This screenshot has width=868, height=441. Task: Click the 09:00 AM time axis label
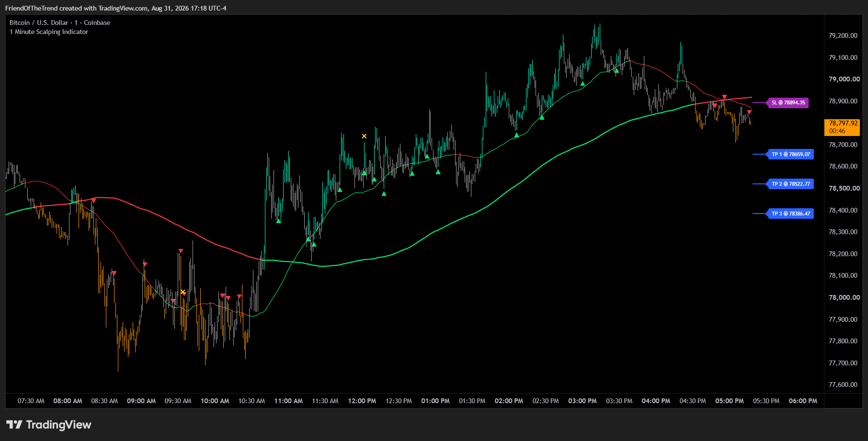(141, 401)
